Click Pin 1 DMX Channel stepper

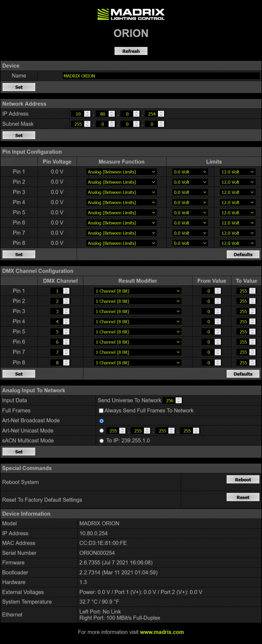66,291
